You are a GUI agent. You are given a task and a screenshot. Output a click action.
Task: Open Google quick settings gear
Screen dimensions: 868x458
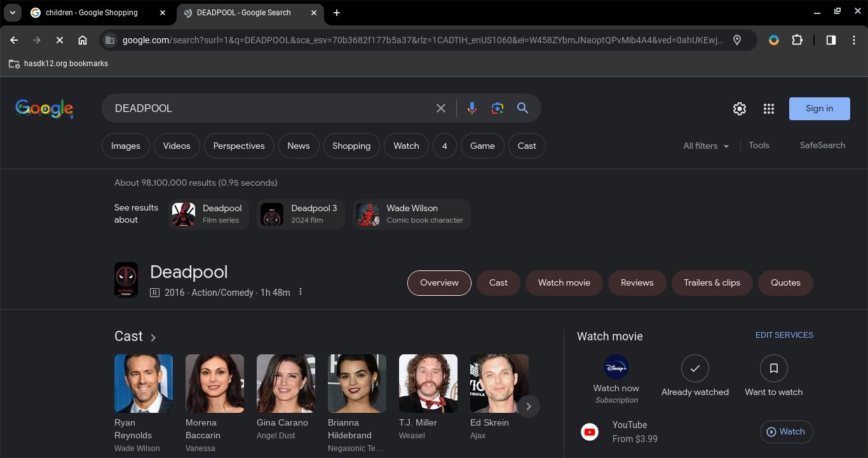coord(739,109)
